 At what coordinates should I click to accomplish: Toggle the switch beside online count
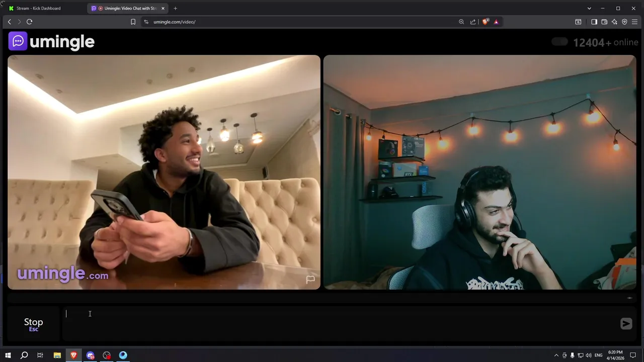(559, 42)
